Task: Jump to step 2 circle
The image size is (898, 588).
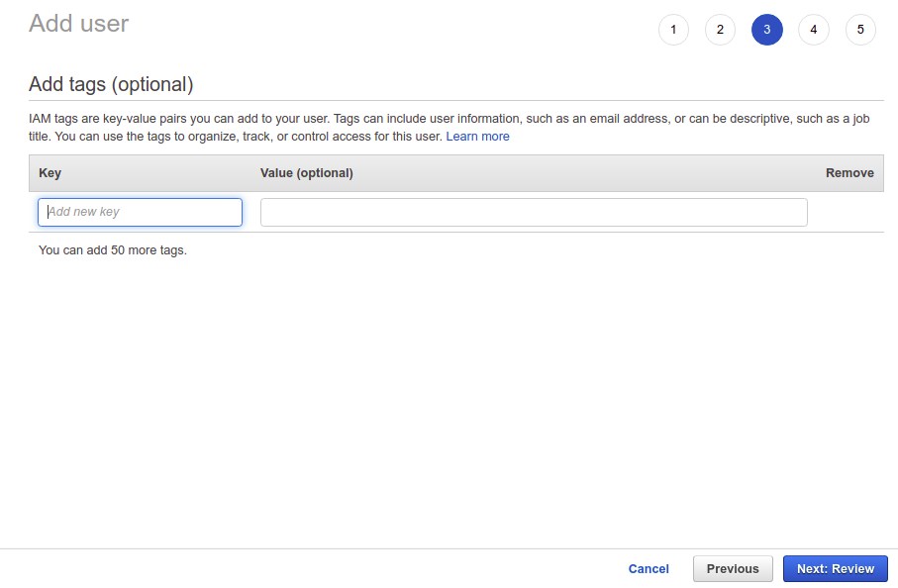Action: pos(720,30)
